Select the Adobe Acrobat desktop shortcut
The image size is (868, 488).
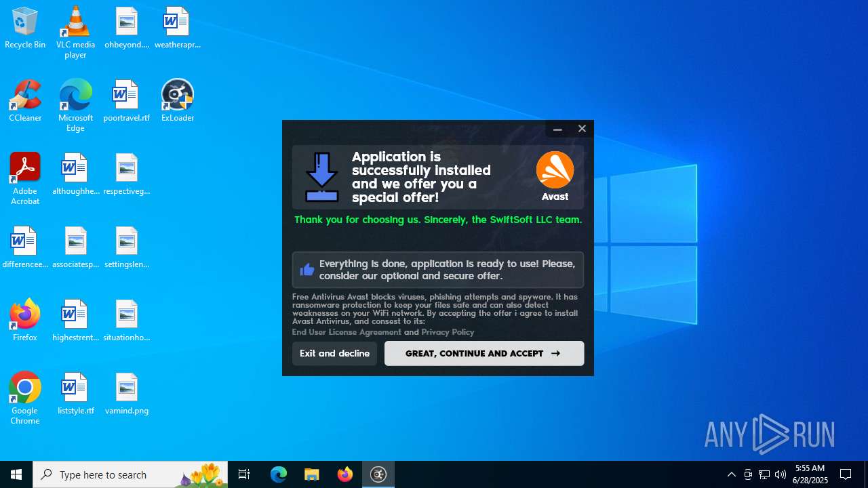tap(25, 179)
